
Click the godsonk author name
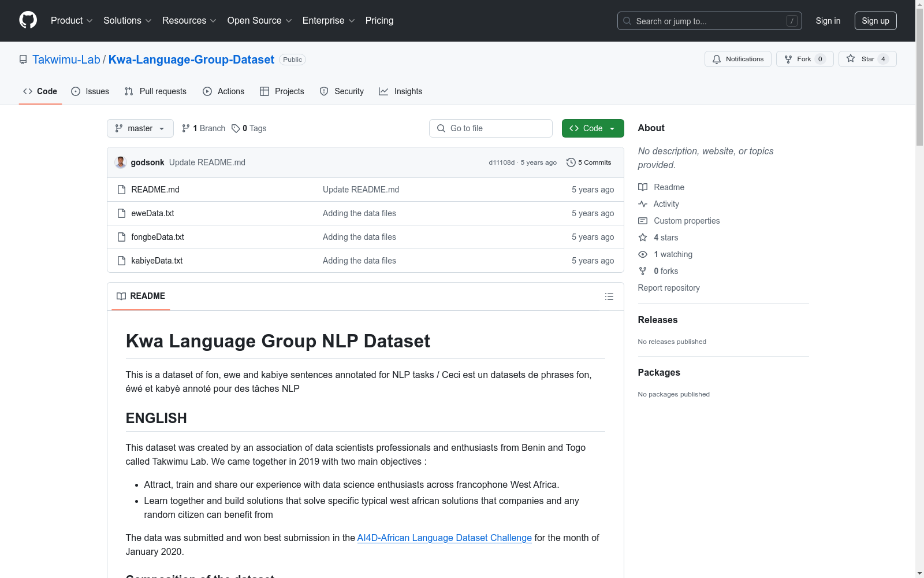click(x=147, y=162)
